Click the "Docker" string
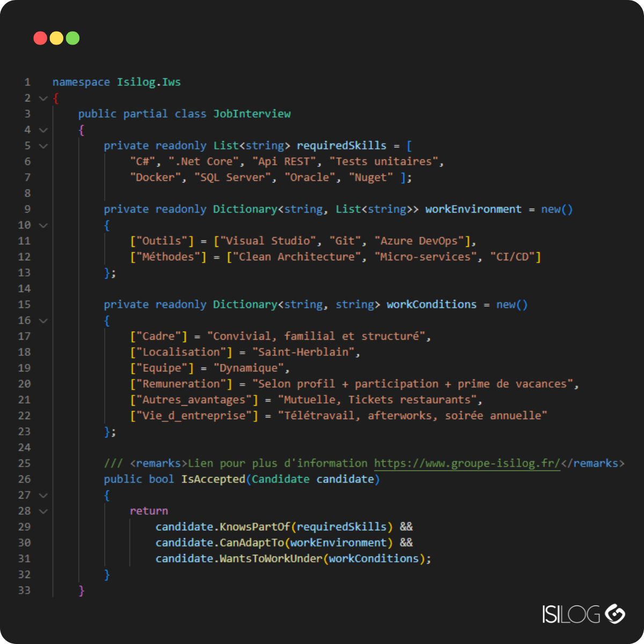This screenshot has width=644, height=644. pyautogui.click(x=156, y=177)
